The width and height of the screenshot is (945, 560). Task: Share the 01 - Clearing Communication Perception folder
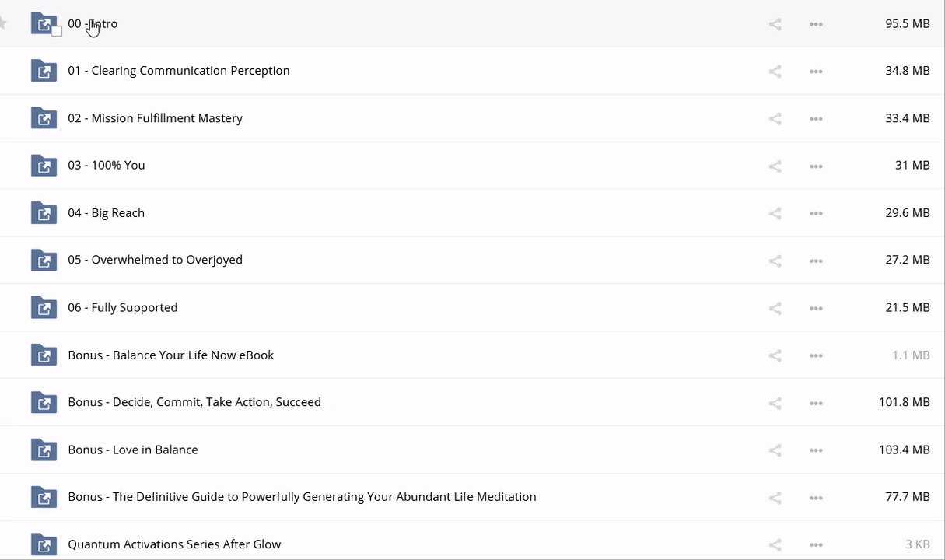(775, 72)
